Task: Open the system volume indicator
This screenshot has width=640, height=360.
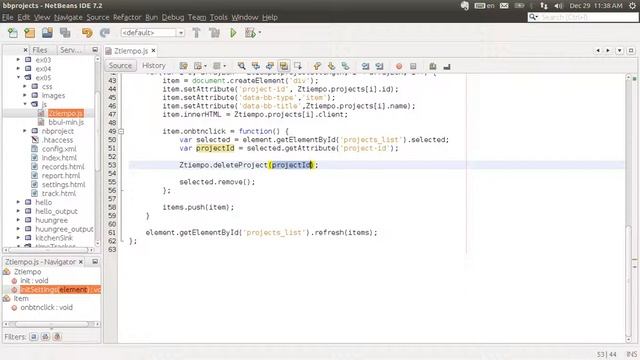Action: click(558, 6)
